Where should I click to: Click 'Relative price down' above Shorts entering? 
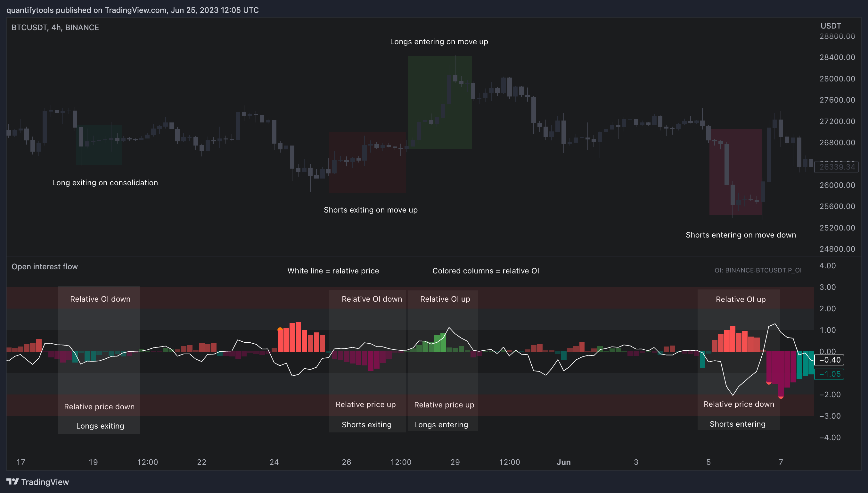[739, 404]
